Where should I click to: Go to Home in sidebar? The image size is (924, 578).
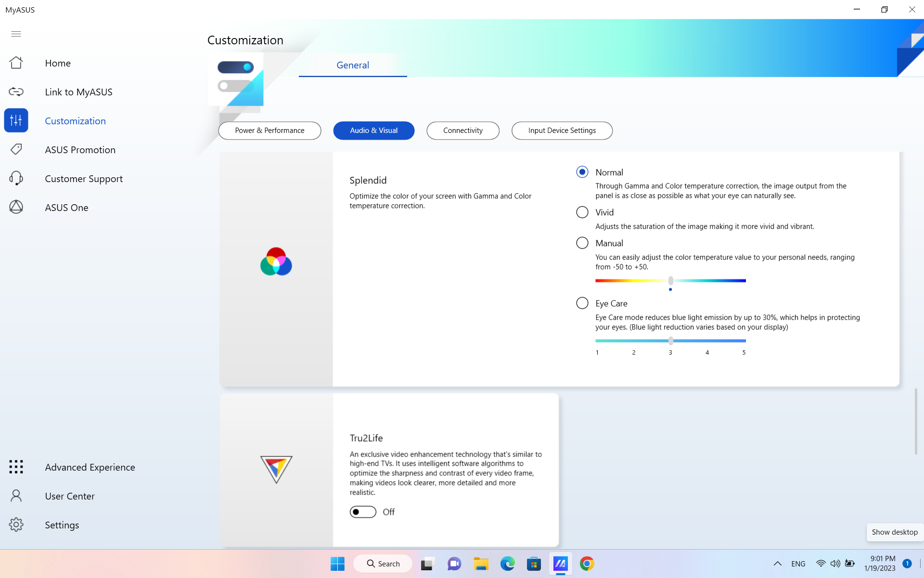58,63
